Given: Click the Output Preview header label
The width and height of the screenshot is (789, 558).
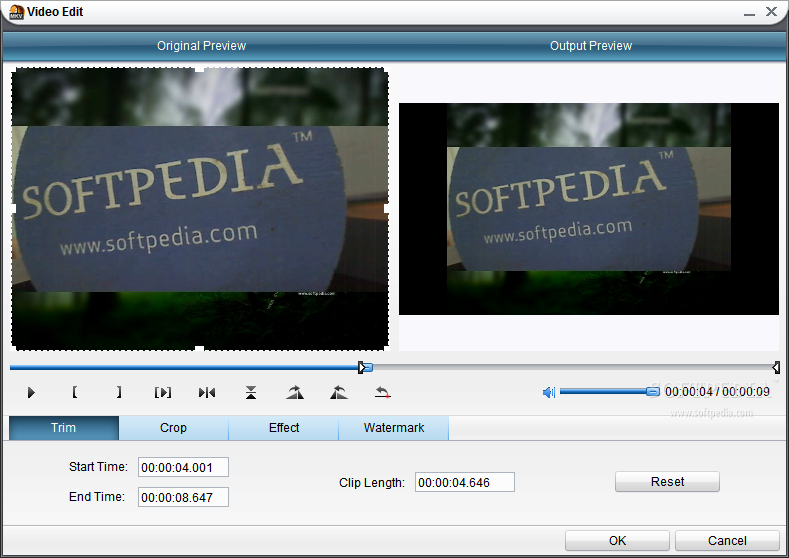Looking at the screenshot, I should coord(591,46).
